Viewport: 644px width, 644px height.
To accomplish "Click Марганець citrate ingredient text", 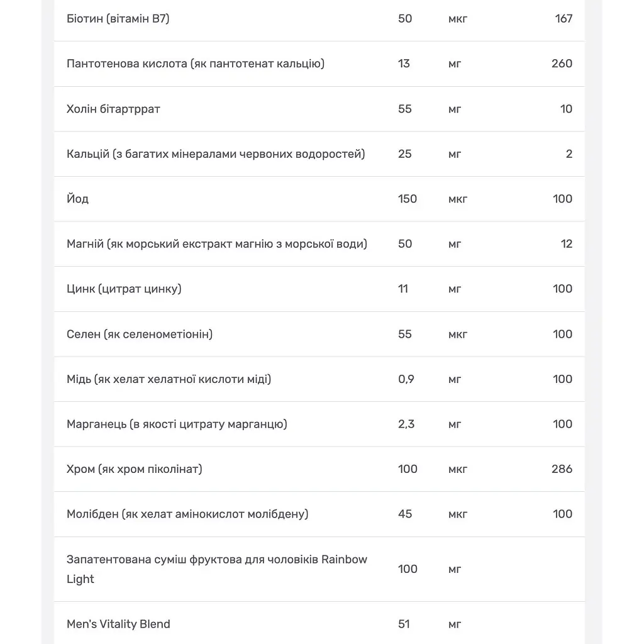I will coord(177,424).
